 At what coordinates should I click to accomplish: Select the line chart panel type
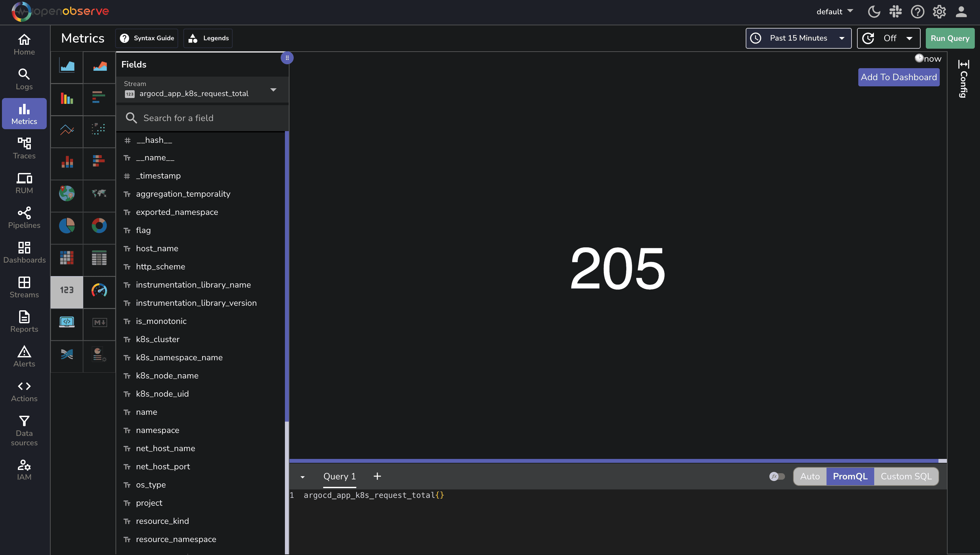coord(67,131)
